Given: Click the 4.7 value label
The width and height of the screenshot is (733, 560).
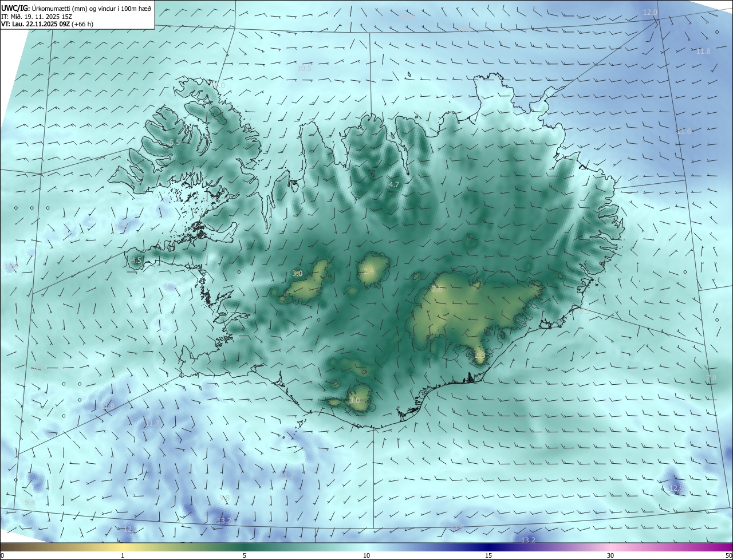Looking at the screenshot, I should [394, 184].
